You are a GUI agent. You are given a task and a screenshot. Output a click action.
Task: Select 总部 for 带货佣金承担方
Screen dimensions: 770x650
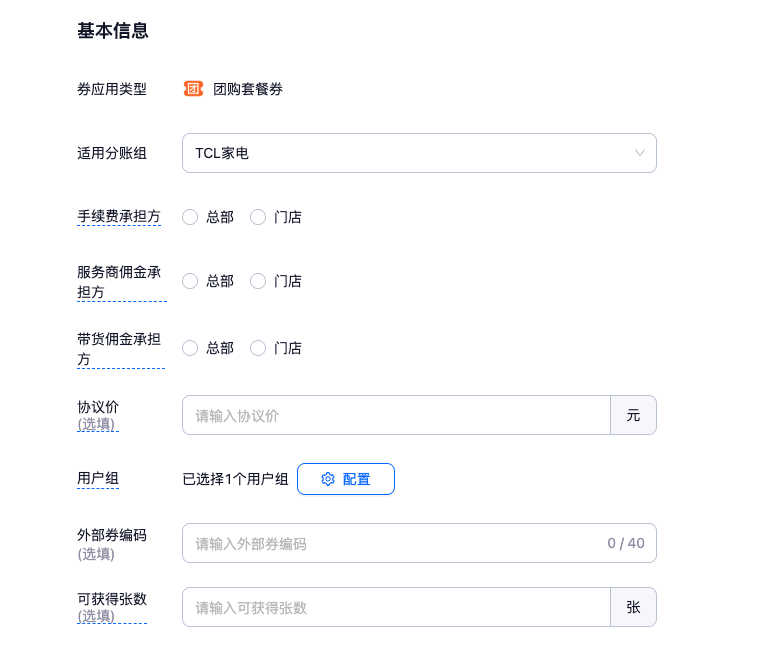pyautogui.click(x=190, y=348)
